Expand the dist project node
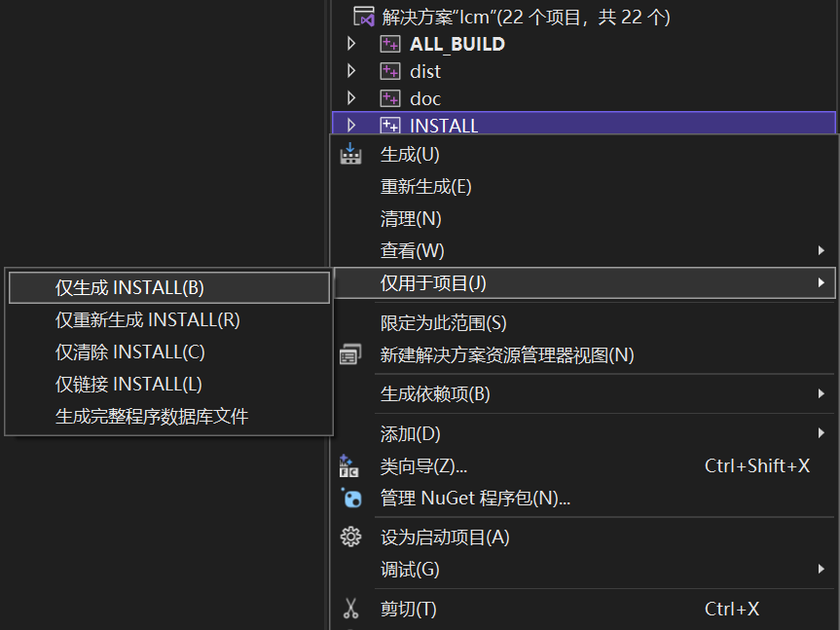The height and width of the screenshot is (630, 840). coord(351,71)
